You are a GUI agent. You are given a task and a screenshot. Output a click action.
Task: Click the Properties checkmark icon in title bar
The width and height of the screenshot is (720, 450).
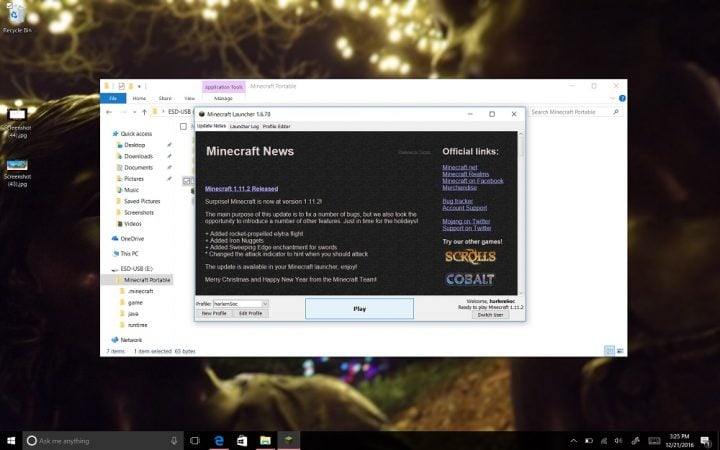(121, 86)
